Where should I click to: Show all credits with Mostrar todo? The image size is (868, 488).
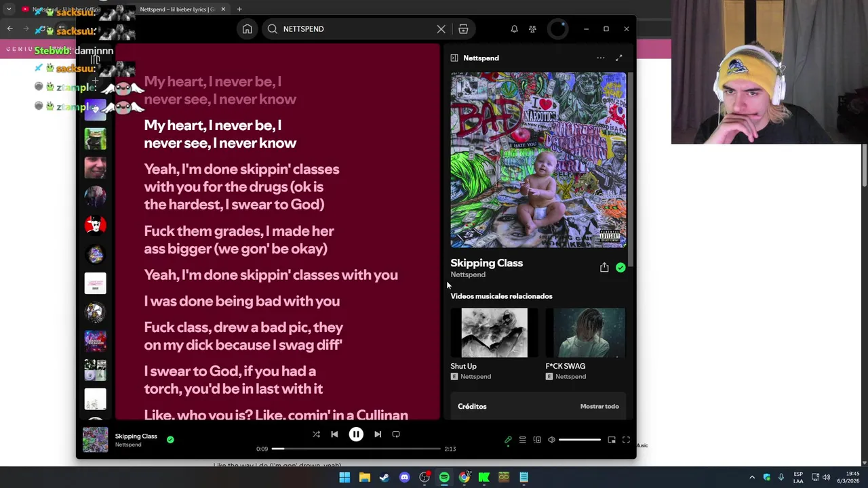(599, 407)
